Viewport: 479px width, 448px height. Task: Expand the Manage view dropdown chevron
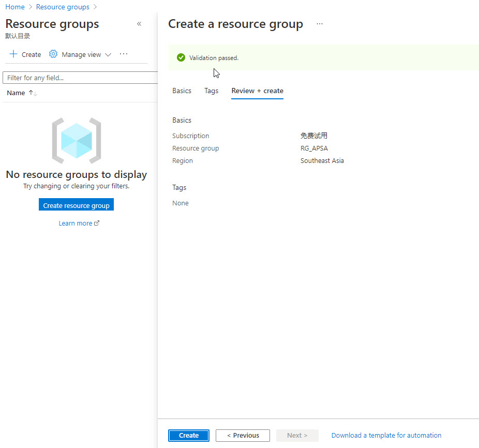click(x=108, y=55)
